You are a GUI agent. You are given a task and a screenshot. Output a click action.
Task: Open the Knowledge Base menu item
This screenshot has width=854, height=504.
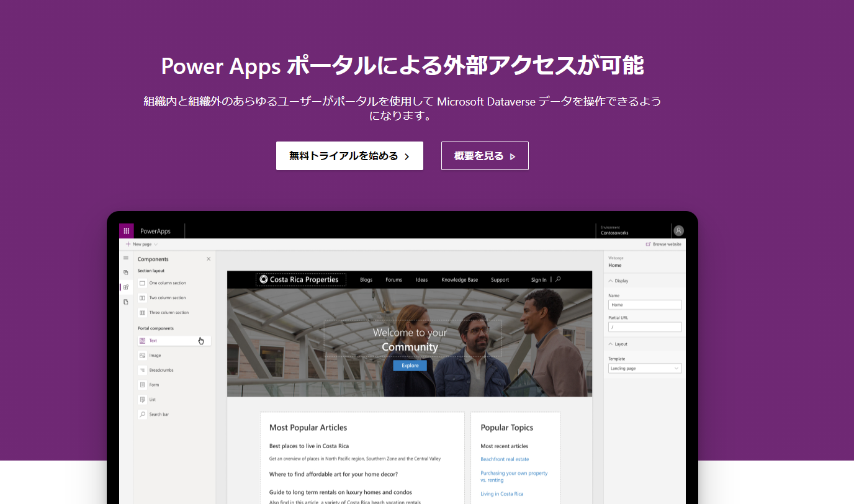pyautogui.click(x=460, y=280)
